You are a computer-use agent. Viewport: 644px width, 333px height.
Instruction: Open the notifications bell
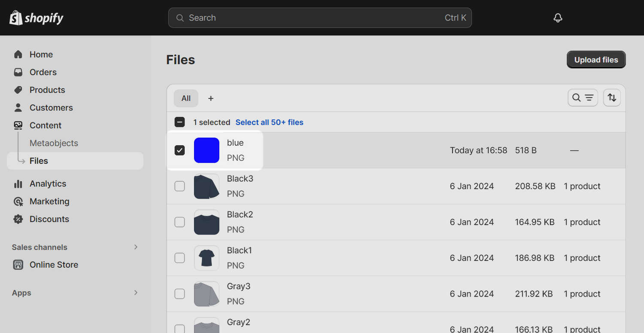[558, 18]
